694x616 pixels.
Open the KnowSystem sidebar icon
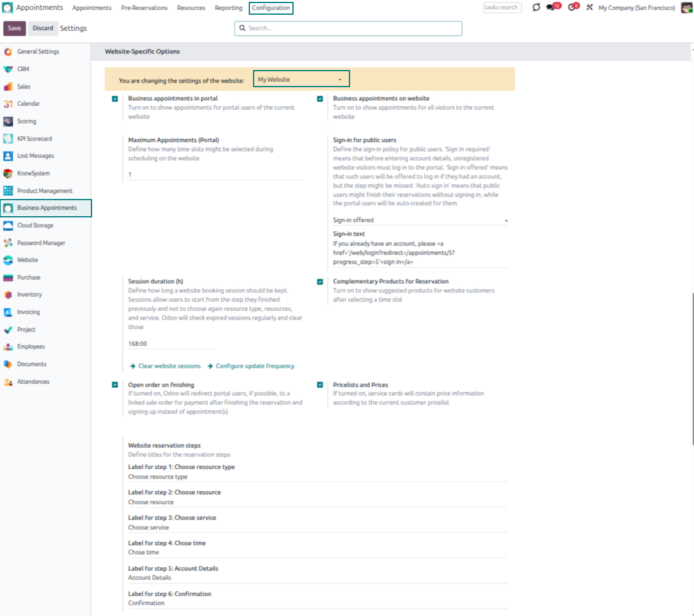tap(8, 173)
